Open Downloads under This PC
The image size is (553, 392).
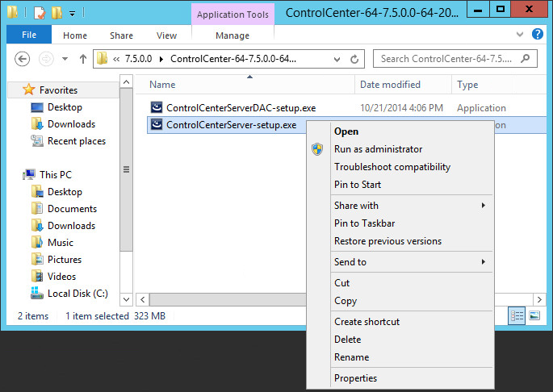pyautogui.click(x=71, y=226)
